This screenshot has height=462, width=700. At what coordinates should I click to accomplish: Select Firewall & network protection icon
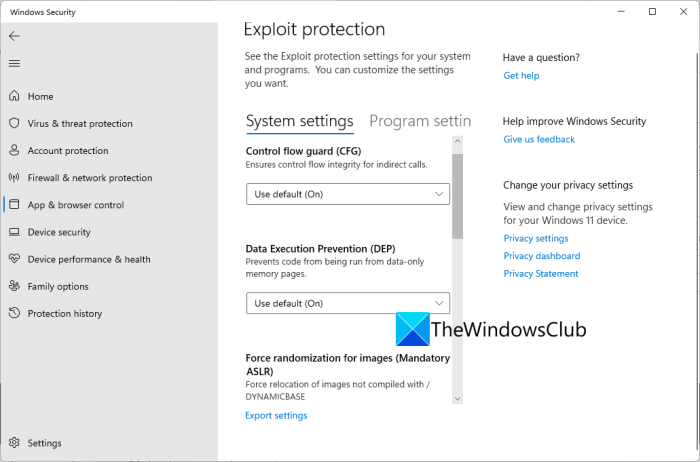[x=14, y=178]
